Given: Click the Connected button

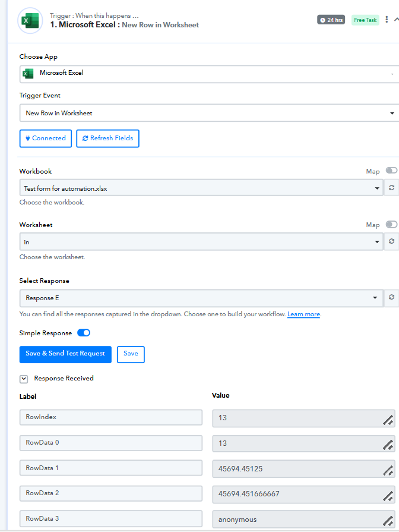Looking at the screenshot, I should [x=46, y=138].
